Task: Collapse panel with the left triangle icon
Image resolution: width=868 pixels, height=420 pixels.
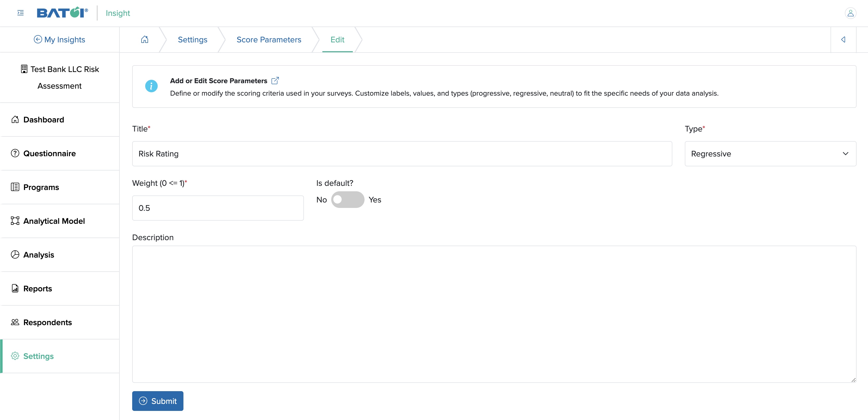Action: click(843, 40)
